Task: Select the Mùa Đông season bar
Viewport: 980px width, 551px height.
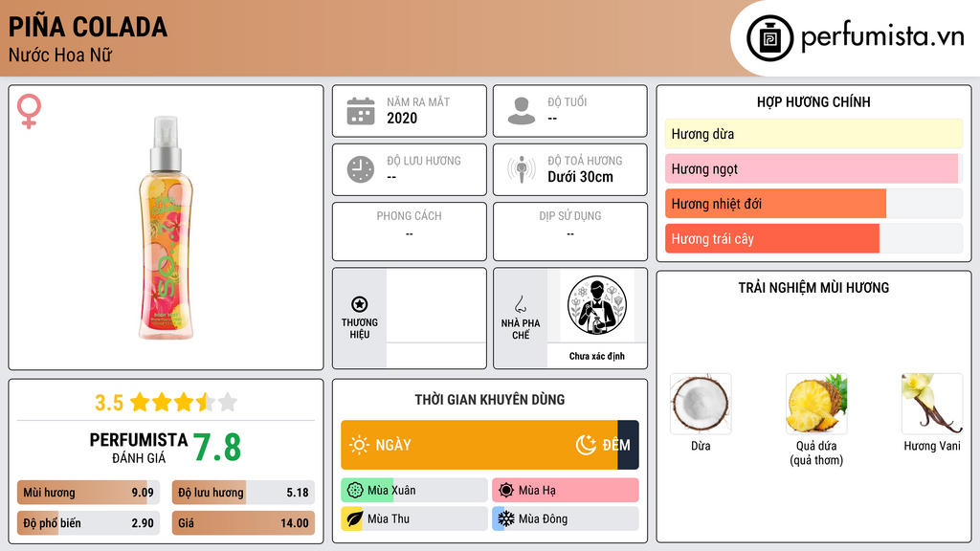Action: (x=565, y=518)
